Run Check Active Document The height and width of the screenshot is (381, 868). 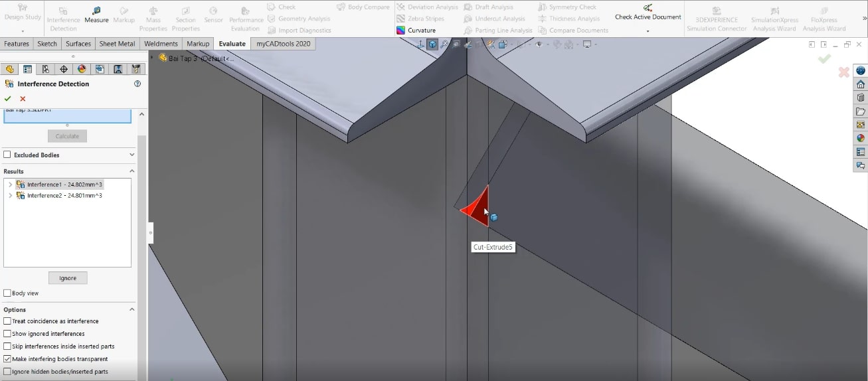pos(648,12)
